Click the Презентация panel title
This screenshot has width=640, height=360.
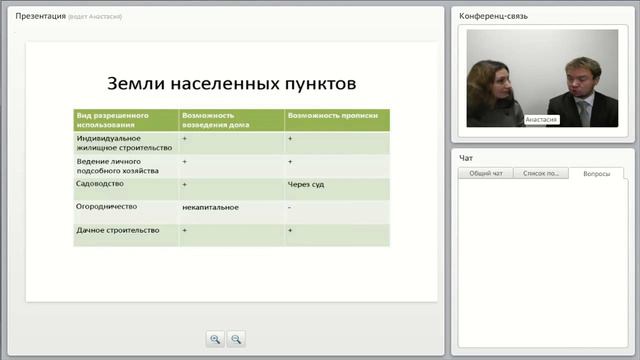click(40, 16)
